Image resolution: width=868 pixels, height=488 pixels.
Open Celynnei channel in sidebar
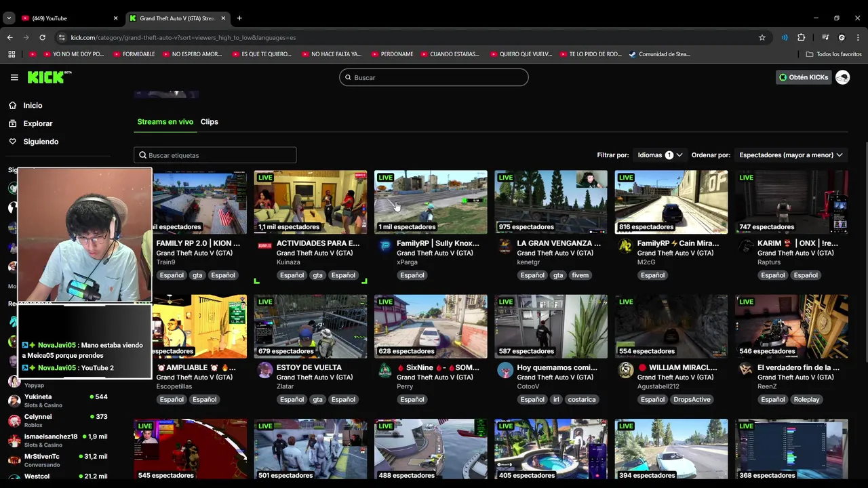click(x=58, y=420)
